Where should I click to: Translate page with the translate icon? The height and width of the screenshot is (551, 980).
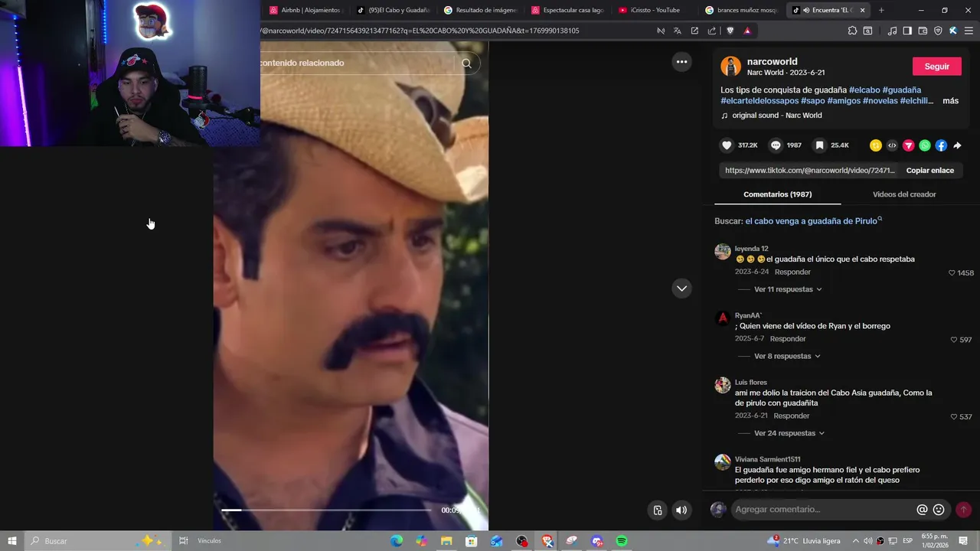point(678,31)
